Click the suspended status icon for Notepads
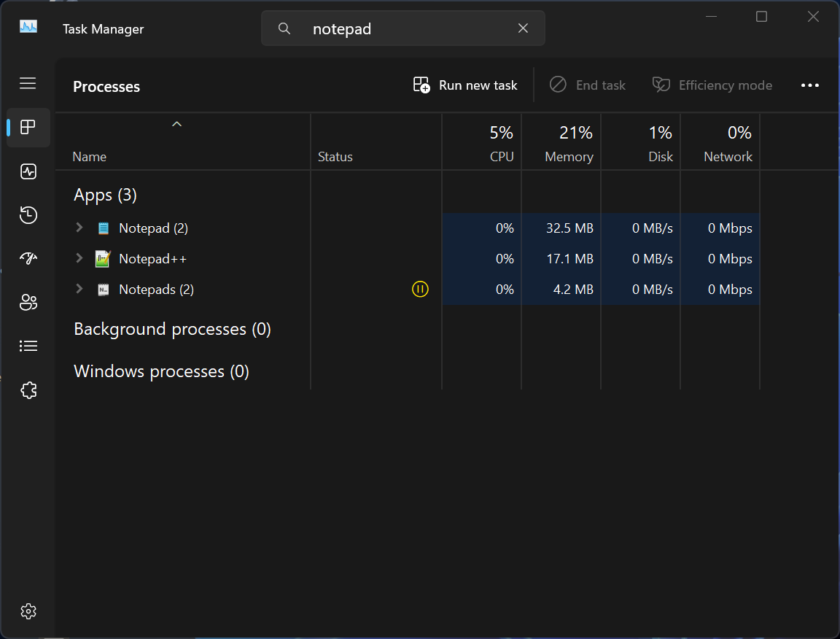 coord(420,290)
